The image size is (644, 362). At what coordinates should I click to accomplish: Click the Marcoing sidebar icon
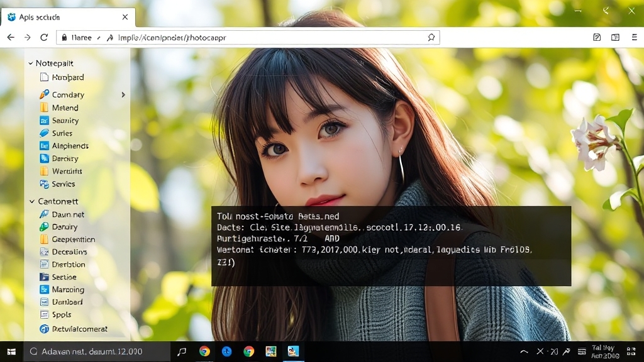44,290
